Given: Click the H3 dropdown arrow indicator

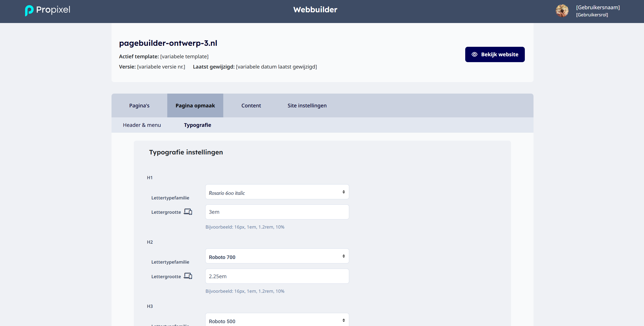Looking at the screenshot, I should pyautogui.click(x=343, y=320).
